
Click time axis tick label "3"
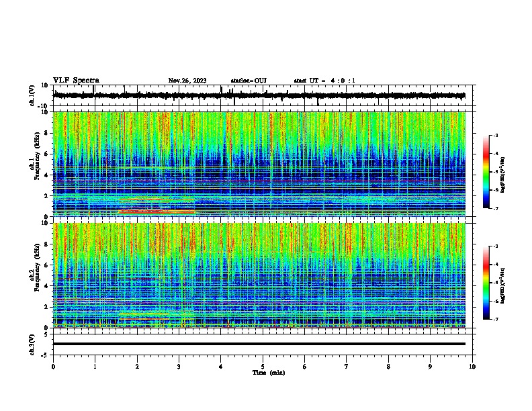179,367
